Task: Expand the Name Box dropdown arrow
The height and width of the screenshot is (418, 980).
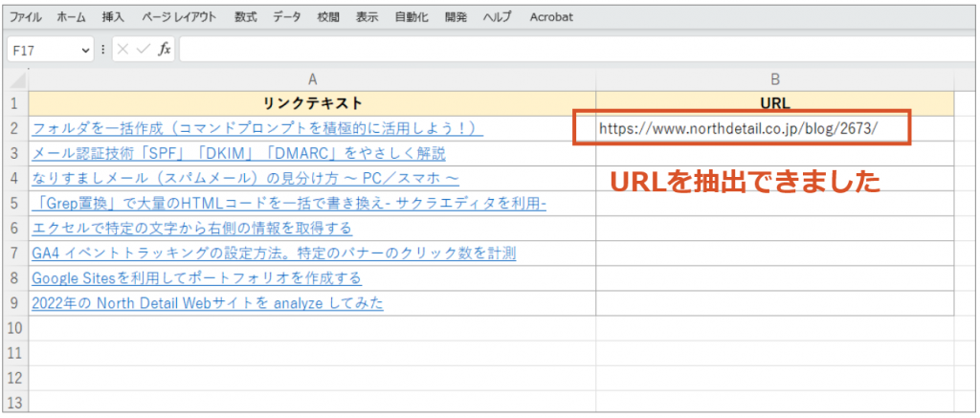Action: (x=85, y=50)
